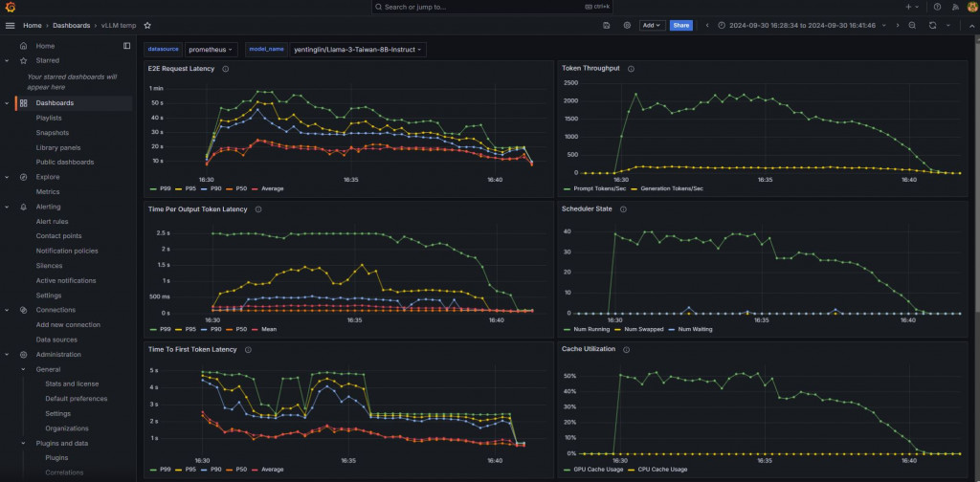Open the news feed RSS icon
The width and height of the screenshot is (980, 482).
point(955,8)
